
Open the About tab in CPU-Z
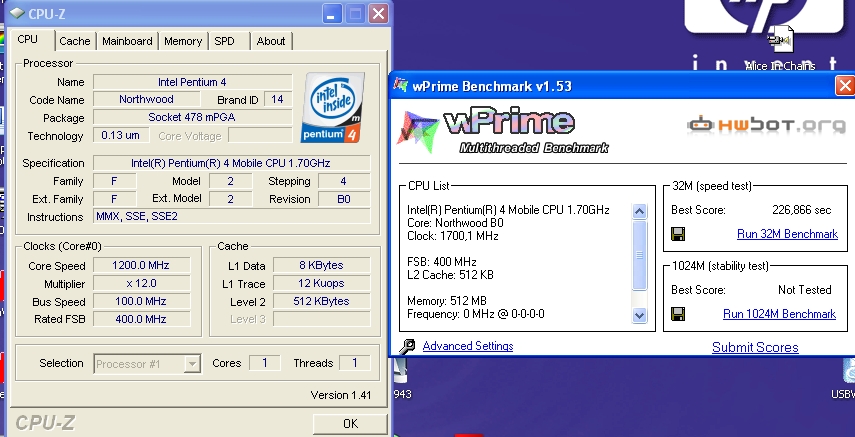[x=271, y=41]
